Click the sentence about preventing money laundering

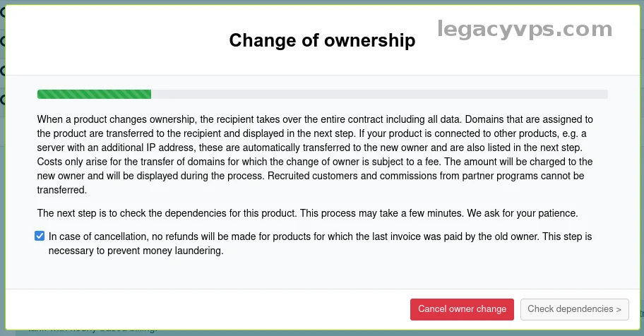coord(136,251)
